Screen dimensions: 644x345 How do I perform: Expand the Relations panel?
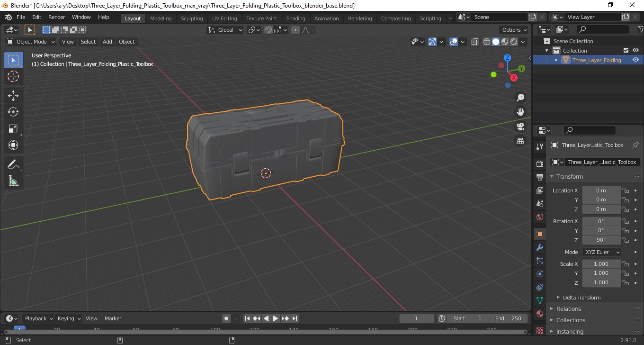click(568, 309)
